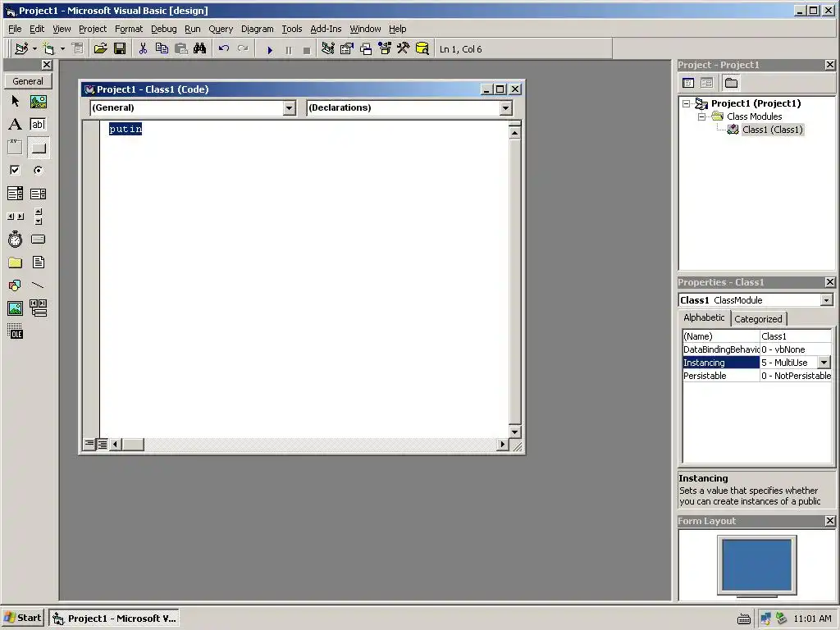Select the ComboBox control tool
840x630 pixels.
click(15, 194)
